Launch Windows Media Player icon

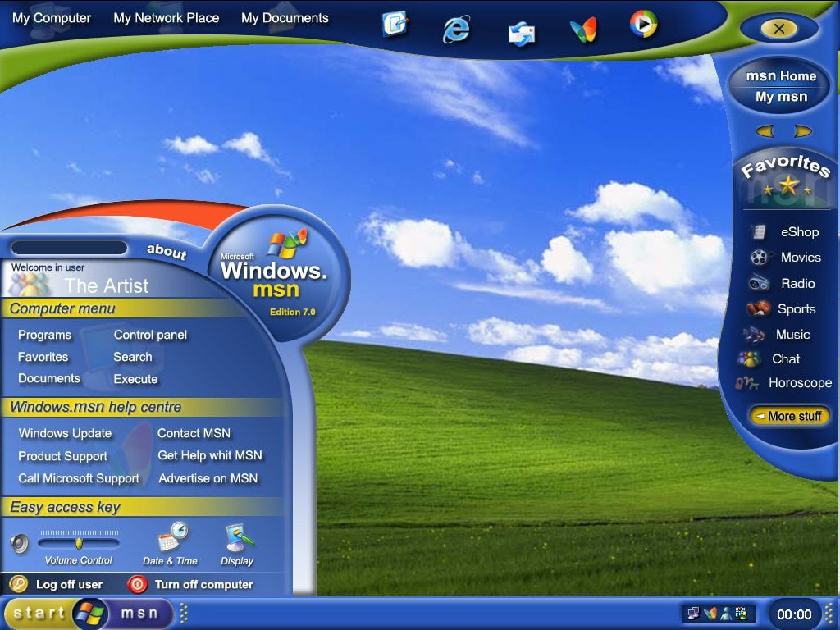643,25
